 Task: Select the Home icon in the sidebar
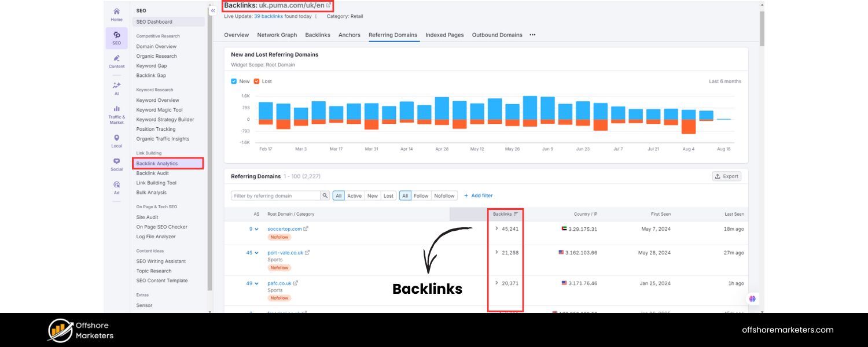[x=116, y=14]
